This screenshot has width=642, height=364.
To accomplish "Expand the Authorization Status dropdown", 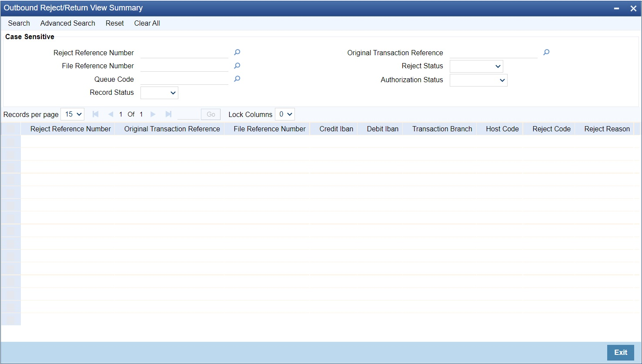I will [x=478, y=80].
